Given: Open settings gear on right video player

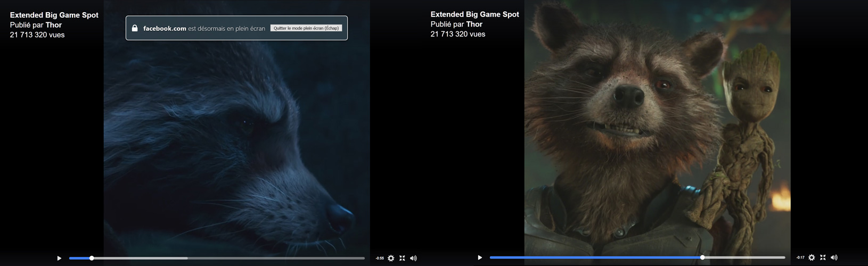Looking at the screenshot, I should point(812,257).
